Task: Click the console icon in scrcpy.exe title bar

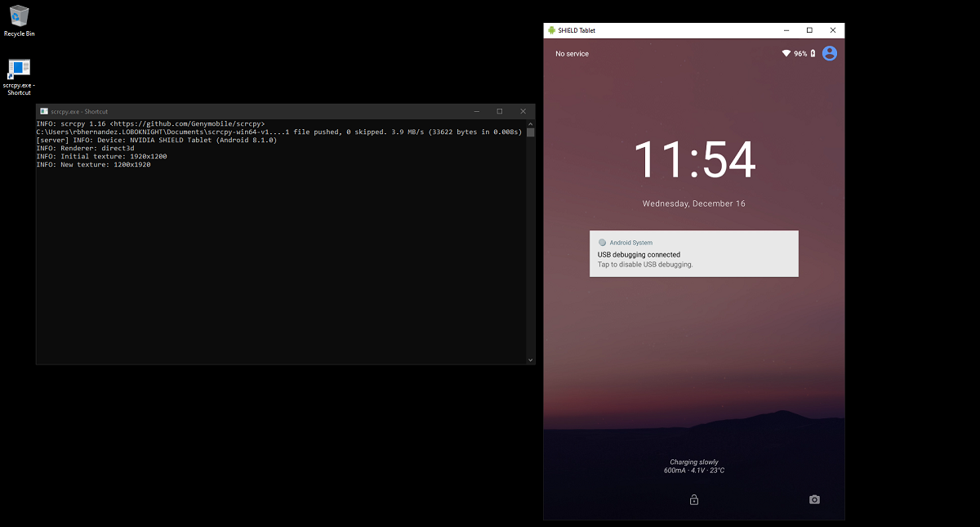Action: click(x=43, y=111)
